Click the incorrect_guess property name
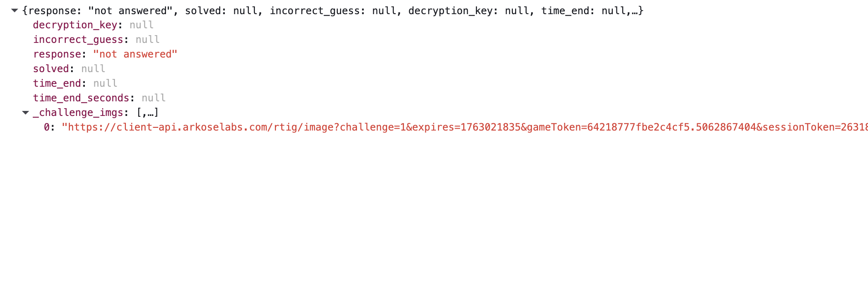 coord(78,40)
